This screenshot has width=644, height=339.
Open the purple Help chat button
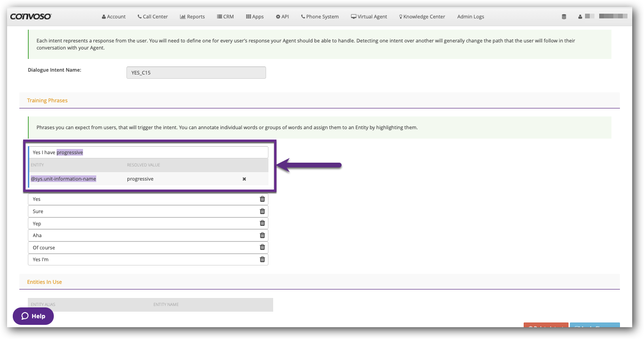pos(33,316)
